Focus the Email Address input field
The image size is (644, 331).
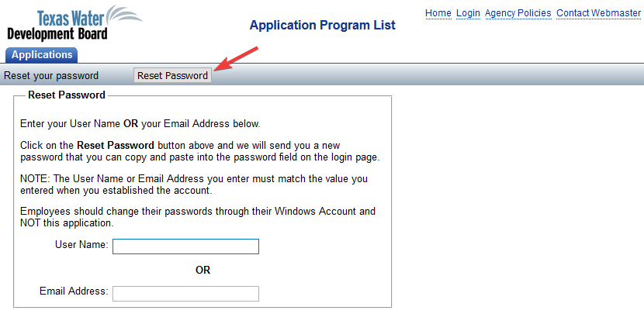click(185, 294)
